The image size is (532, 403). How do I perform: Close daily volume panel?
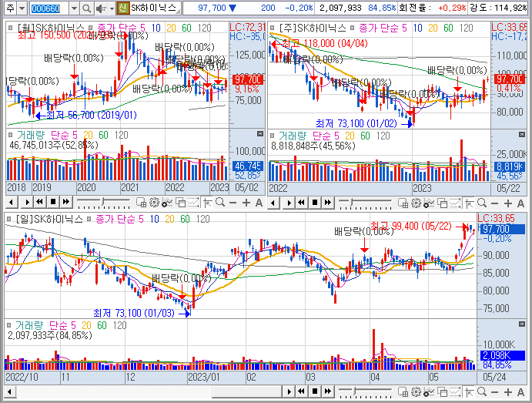click(522, 324)
